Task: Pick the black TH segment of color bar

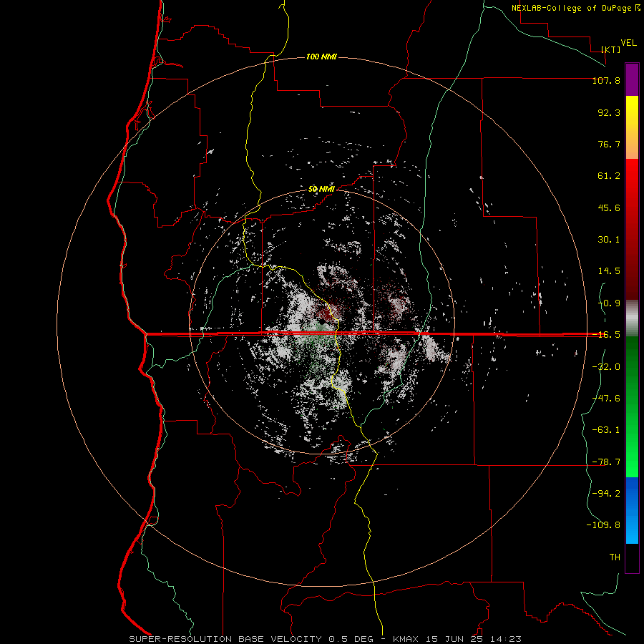Action: (x=632, y=557)
